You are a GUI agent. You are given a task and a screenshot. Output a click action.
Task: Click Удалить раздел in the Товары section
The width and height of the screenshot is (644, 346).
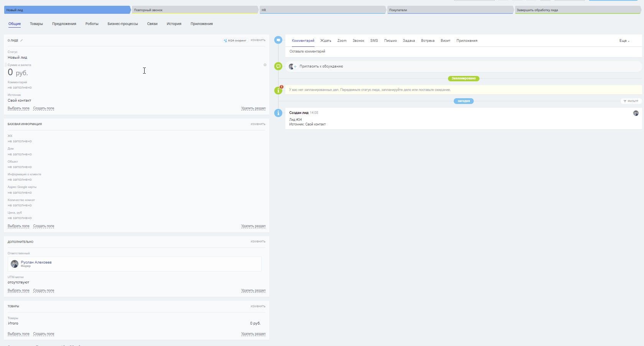[253, 334]
